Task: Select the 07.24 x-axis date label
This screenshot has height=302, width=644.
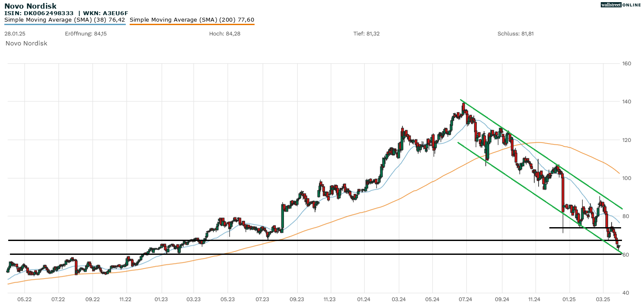Action: (x=465, y=299)
